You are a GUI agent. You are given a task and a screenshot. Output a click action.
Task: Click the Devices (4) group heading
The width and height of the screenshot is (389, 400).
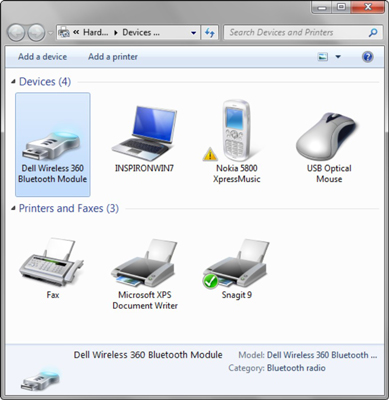[x=45, y=82]
